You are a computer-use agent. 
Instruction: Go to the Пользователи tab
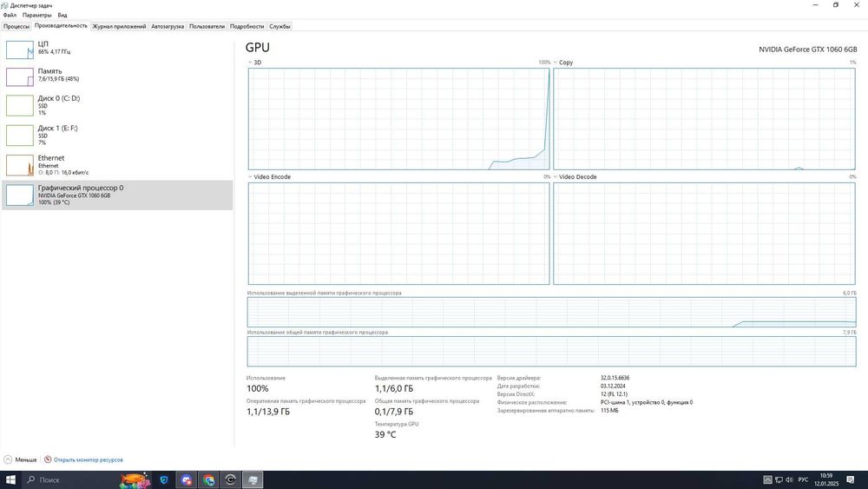pyautogui.click(x=207, y=26)
